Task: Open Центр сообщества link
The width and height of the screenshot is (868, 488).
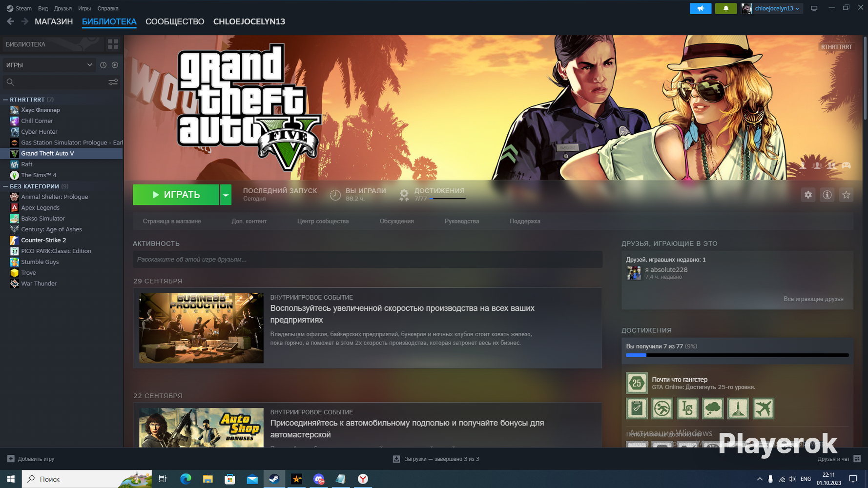Action: pyautogui.click(x=323, y=221)
